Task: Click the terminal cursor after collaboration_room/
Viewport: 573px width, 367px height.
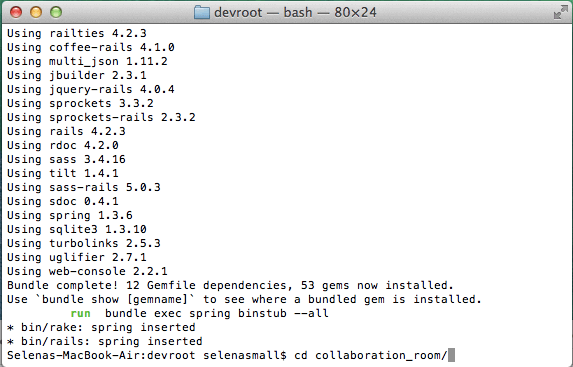Action: click(451, 355)
